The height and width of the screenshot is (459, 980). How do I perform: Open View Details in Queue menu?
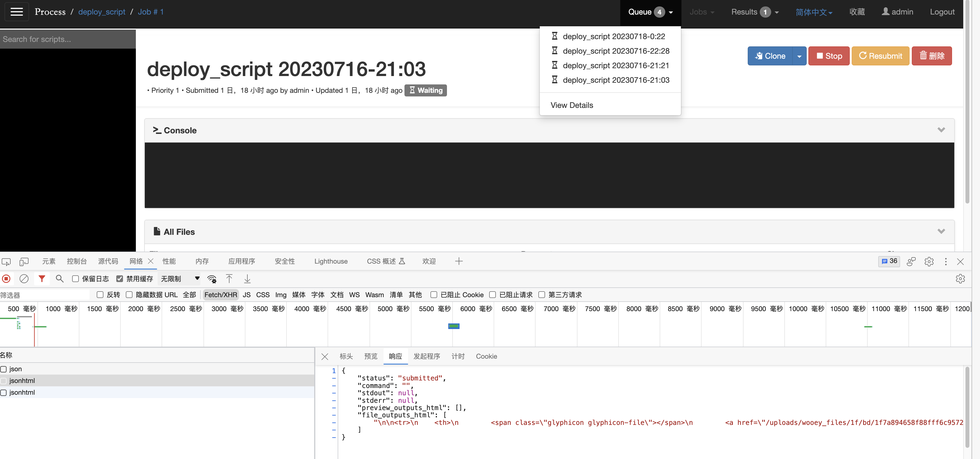(x=571, y=105)
